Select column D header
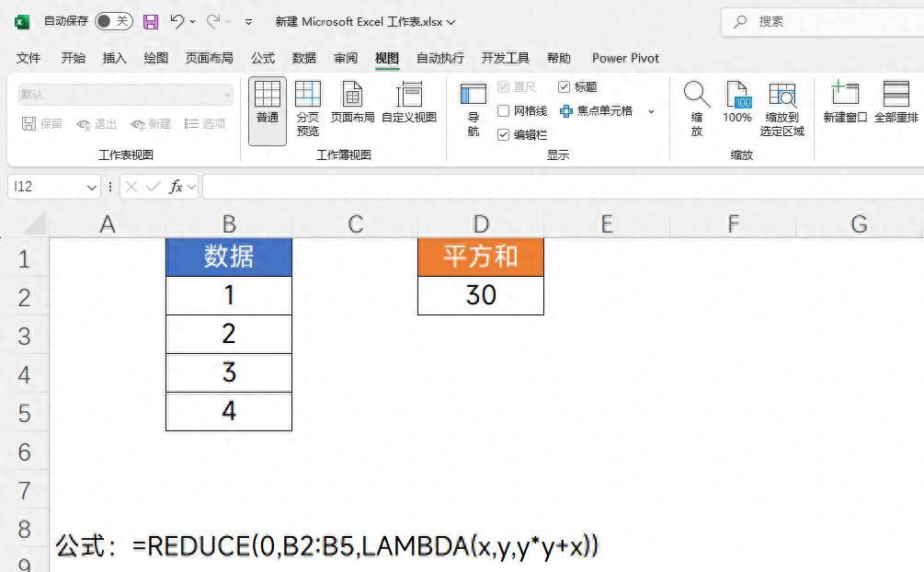Viewport: 924px width, 572px height. coord(481,224)
